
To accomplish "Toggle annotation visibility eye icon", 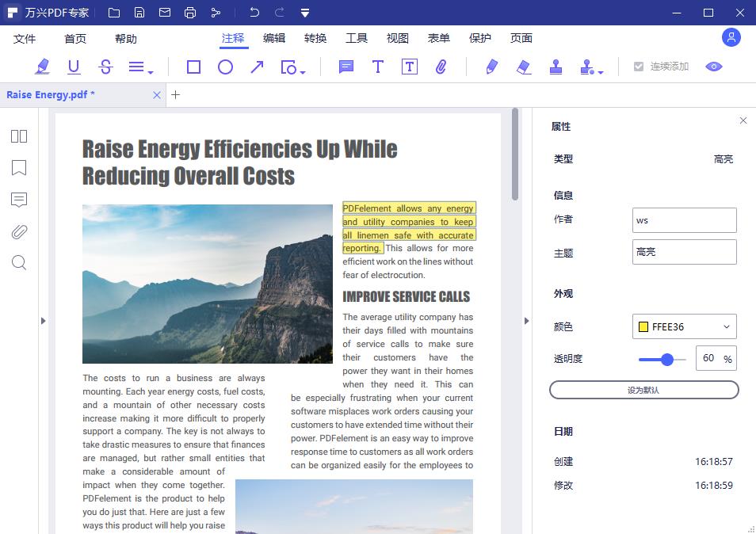I will coord(714,67).
